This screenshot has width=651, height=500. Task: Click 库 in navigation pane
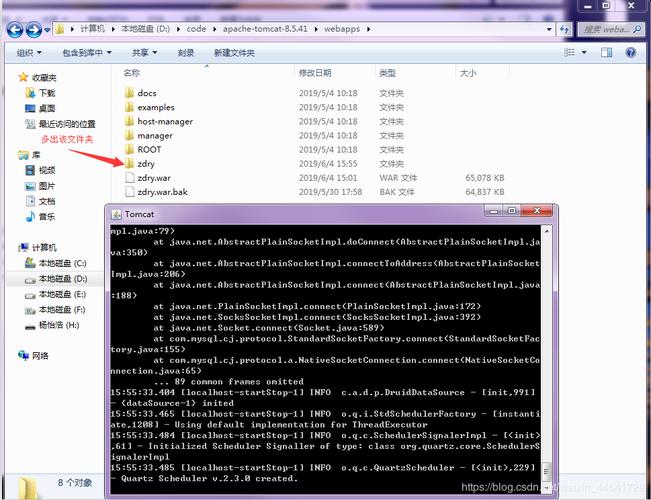[36, 155]
